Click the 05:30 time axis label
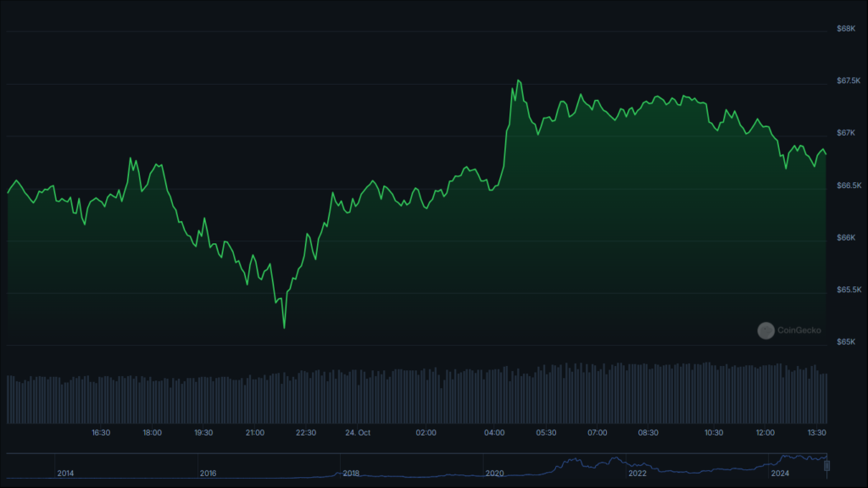Image resolution: width=868 pixels, height=488 pixels. [x=546, y=433]
